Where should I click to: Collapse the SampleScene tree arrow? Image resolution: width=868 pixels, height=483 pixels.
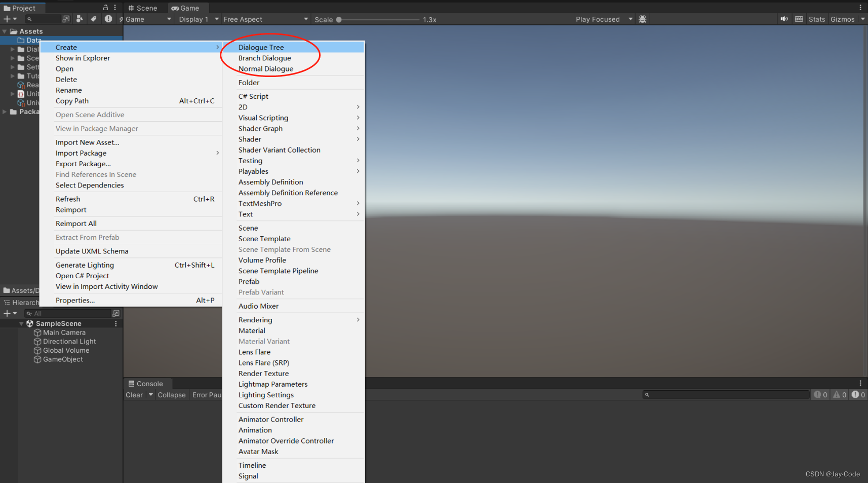pyautogui.click(x=21, y=323)
